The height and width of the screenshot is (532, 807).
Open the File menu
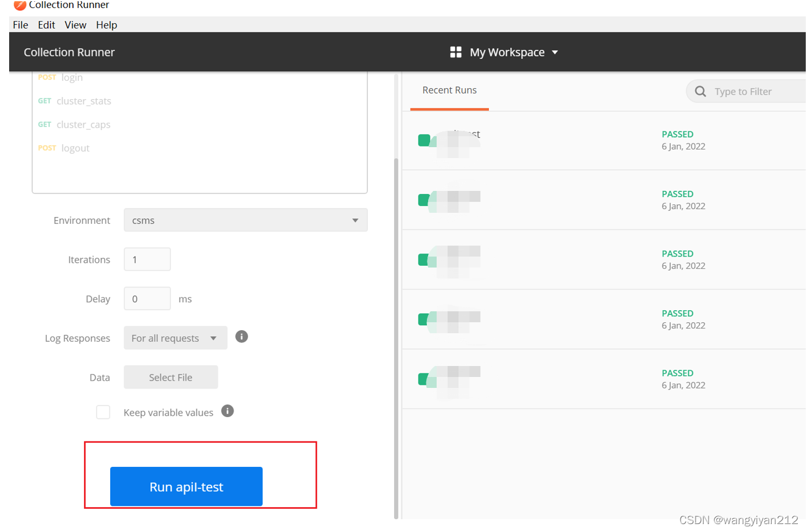pos(20,25)
